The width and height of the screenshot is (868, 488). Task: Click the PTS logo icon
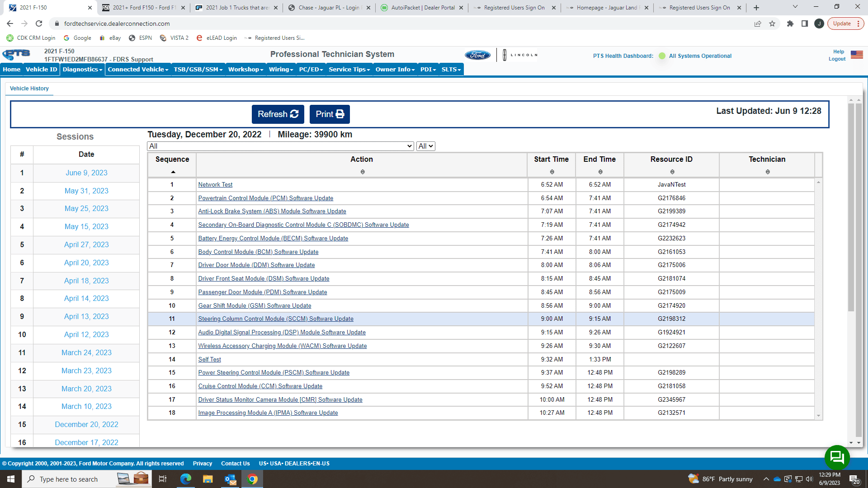click(16, 55)
